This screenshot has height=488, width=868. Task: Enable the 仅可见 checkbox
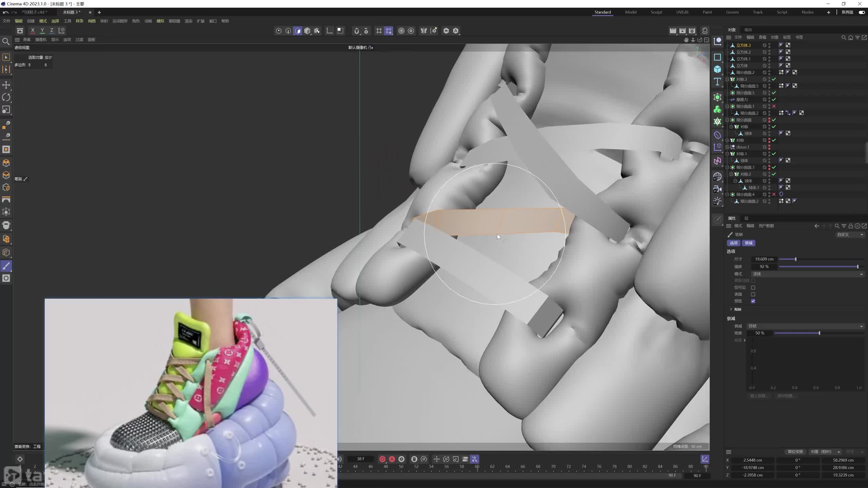753,287
